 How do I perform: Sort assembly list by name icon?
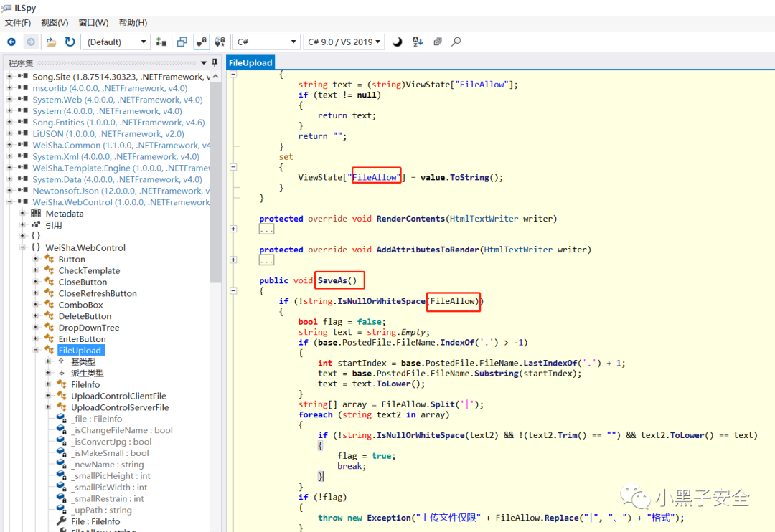click(x=418, y=42)
